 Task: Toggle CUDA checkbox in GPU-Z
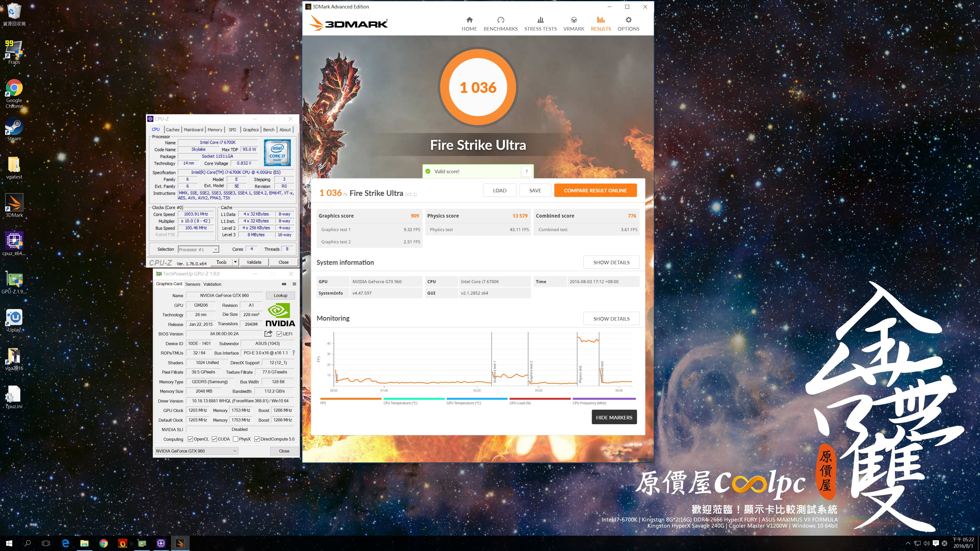[214, 439]
